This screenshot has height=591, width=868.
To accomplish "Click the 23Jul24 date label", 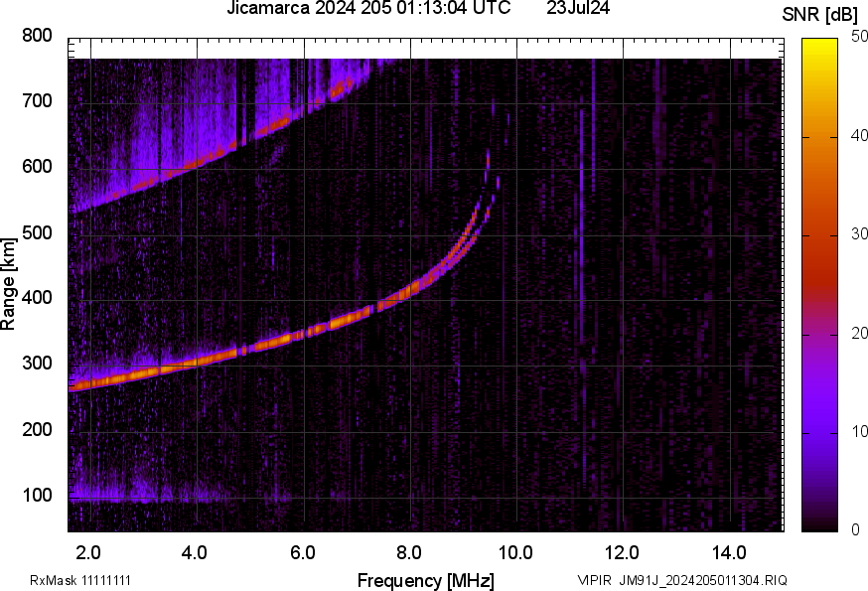I will tap(578, 9).
